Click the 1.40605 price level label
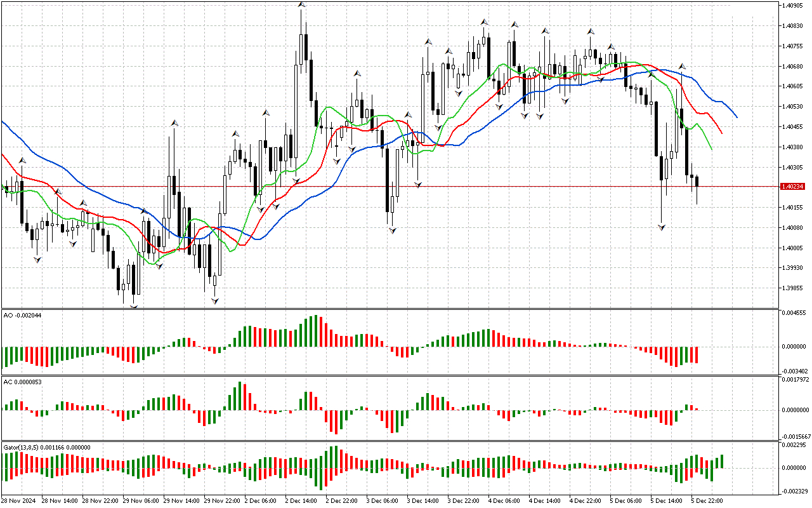812x508 pixels. point(793,86)
